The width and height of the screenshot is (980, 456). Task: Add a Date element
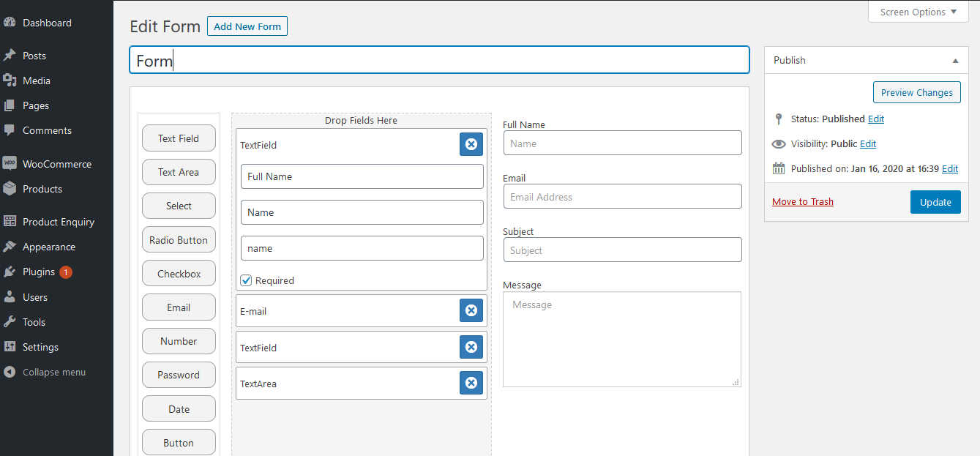(x=179, y=409)
